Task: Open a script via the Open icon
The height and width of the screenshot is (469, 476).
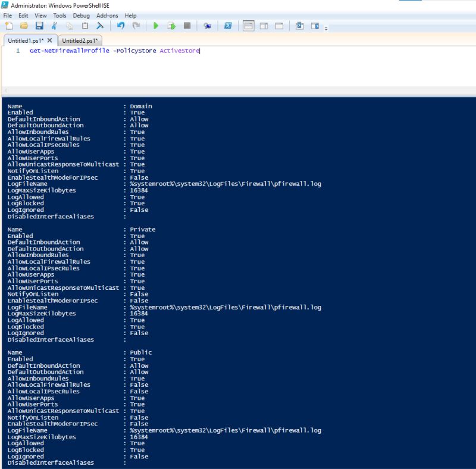Action: point(24,26)
